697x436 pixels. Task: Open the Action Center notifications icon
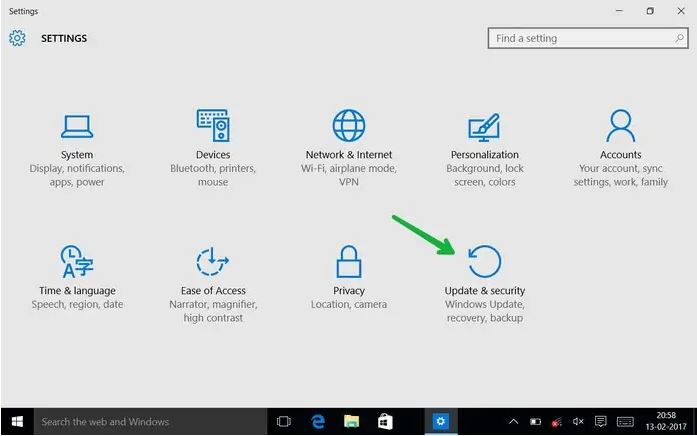coord(601,421)
